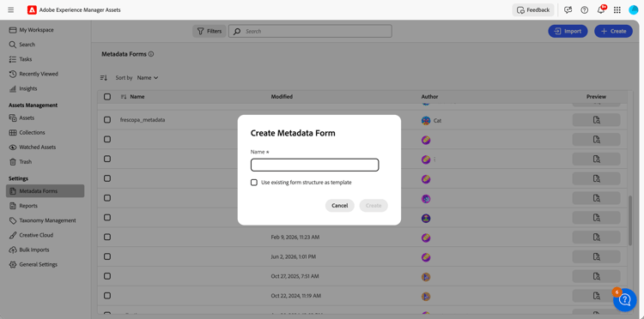Click the Oct 22, 2024, 11:19 AM date
This screenshot has height=319, width=644.
tap(296, 296)
